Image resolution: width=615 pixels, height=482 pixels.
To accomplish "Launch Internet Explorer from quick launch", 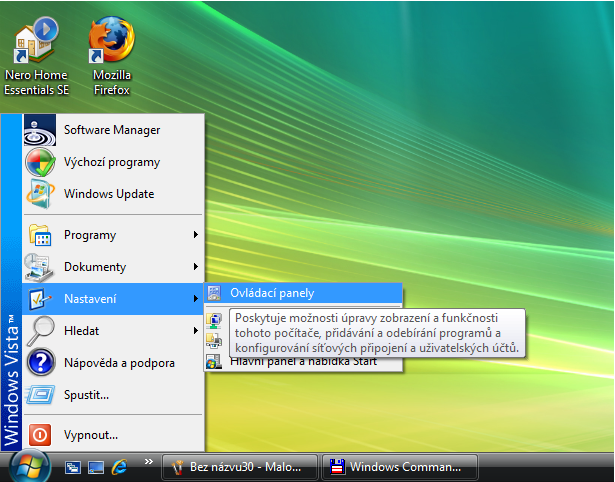I will point(119,467).
